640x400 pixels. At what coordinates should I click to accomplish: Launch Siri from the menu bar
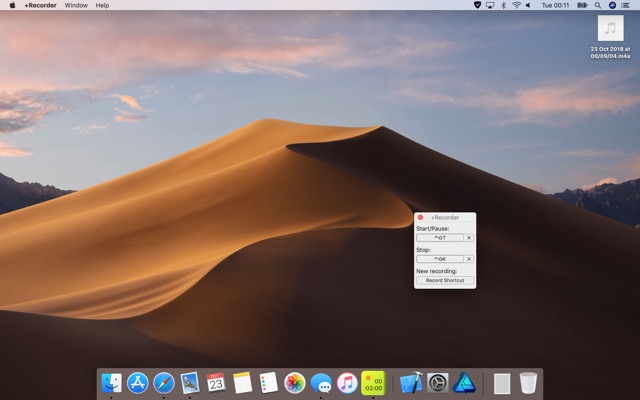612,5
